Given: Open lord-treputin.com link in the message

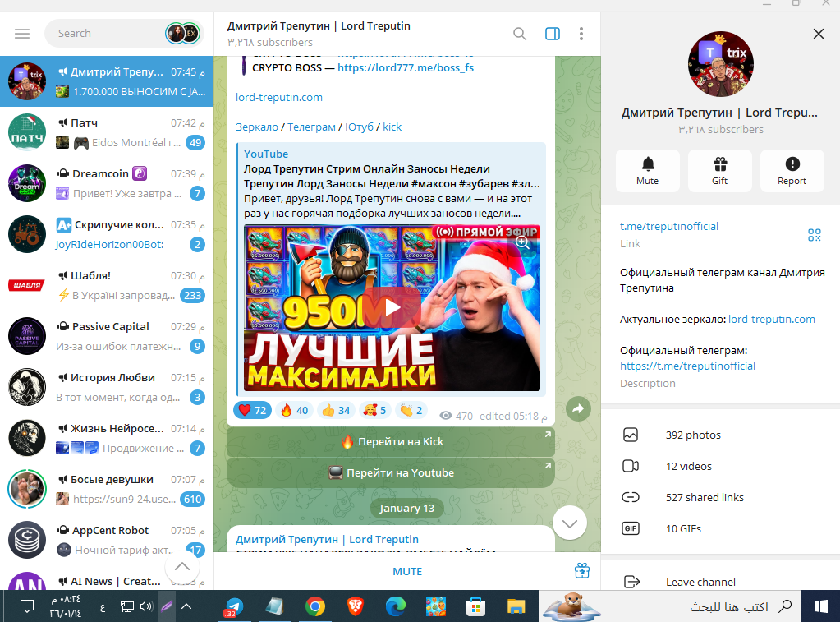Looking at the screenshot, I should pyautogui.click(x=279, y=97).
